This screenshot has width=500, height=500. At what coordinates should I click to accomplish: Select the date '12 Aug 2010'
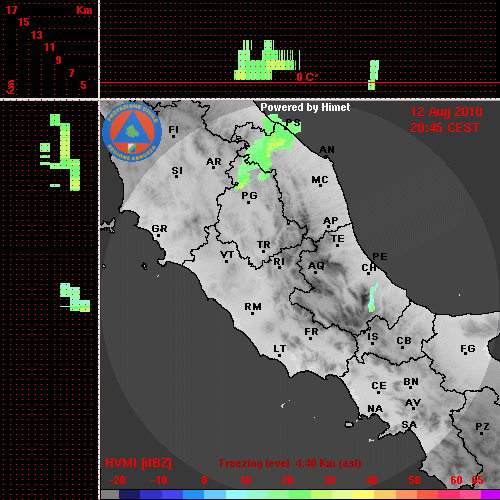[446, 112]
